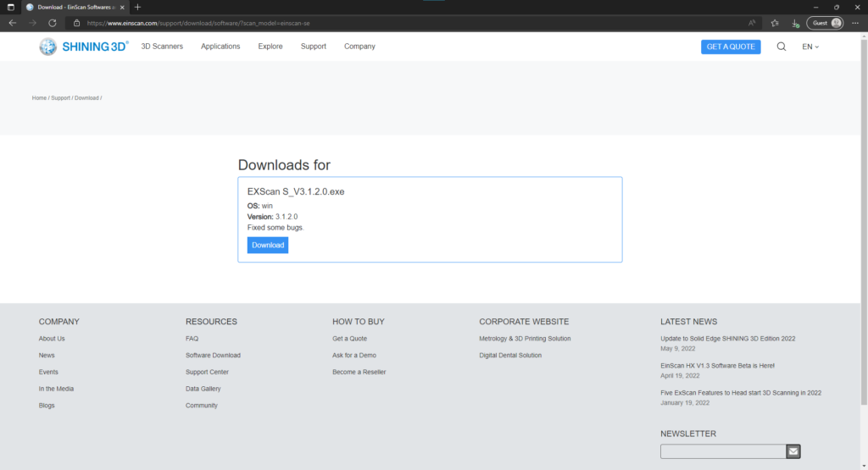Click the GET A QUOTE button

point(731,47)
